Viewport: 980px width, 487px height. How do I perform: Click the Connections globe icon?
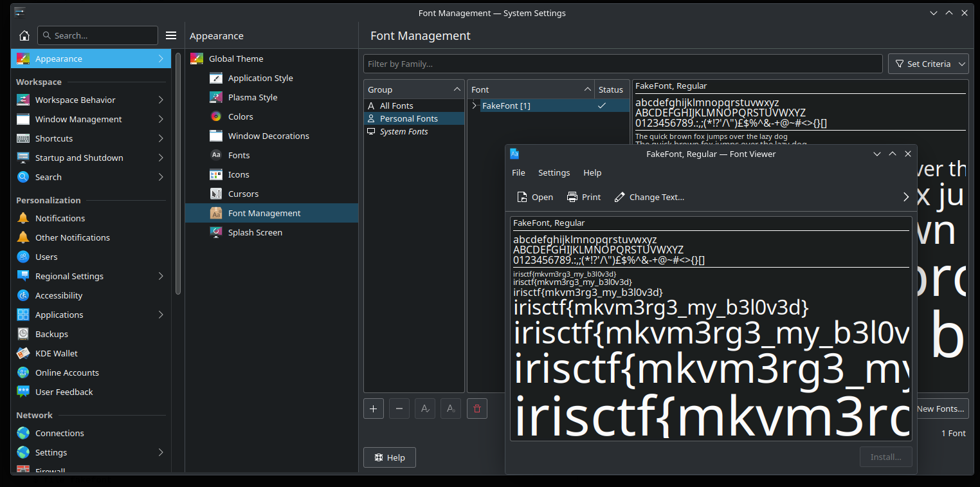(x=23, y=433)
